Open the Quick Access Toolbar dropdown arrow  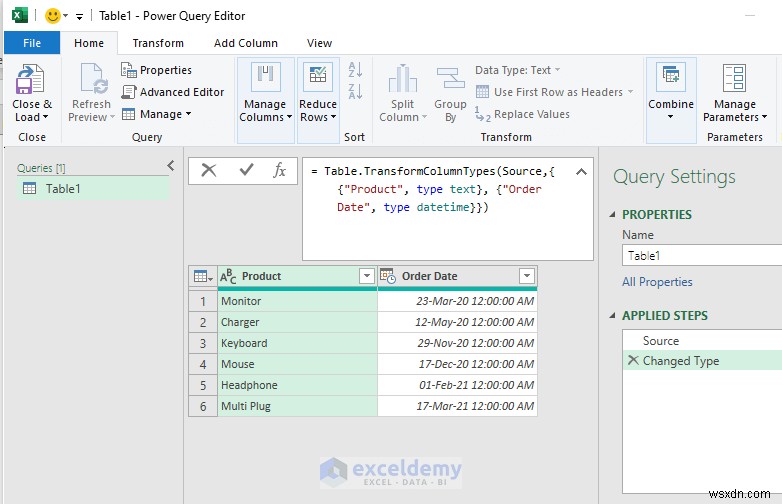(79, 16)
